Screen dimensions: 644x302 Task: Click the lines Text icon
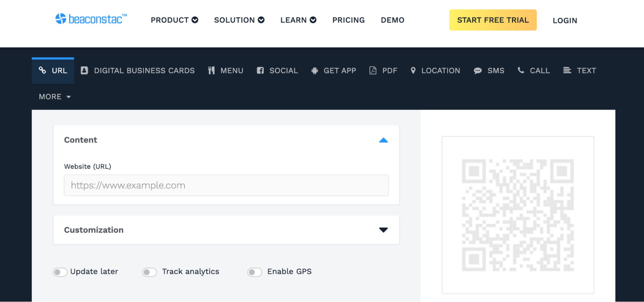coord(567,70)
